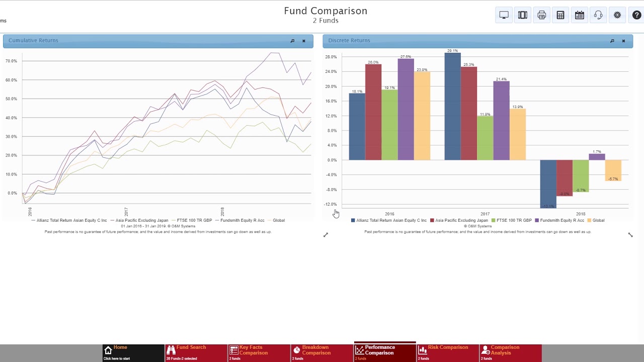Click the 2018 Fundsmith 1.7% bar
Viewport: 644px width, 362px height.
click(x=597, y=157)
